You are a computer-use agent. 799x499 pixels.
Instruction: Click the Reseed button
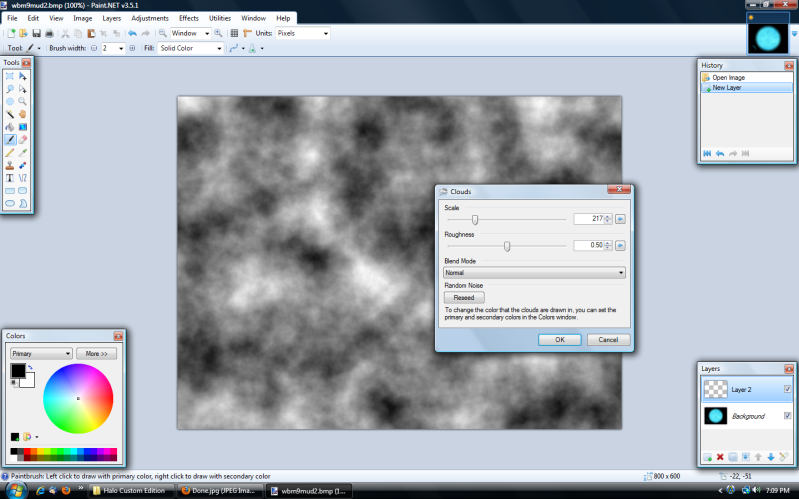(464, 298)
